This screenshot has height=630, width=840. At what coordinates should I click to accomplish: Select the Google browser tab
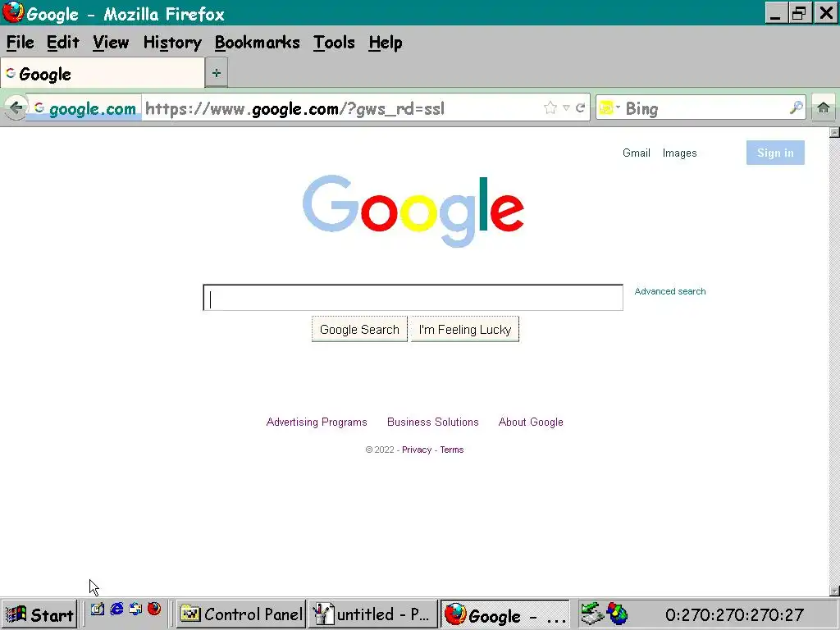point(103,73)
